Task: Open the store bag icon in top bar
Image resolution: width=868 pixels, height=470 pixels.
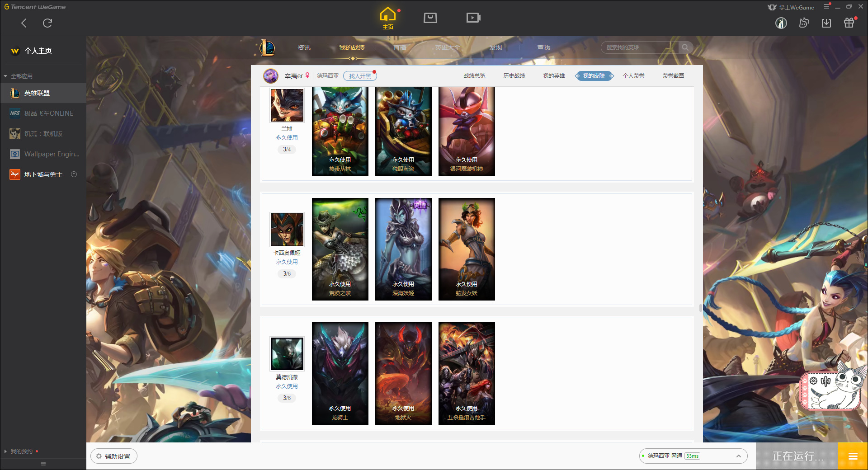Action: click(430, 18)
